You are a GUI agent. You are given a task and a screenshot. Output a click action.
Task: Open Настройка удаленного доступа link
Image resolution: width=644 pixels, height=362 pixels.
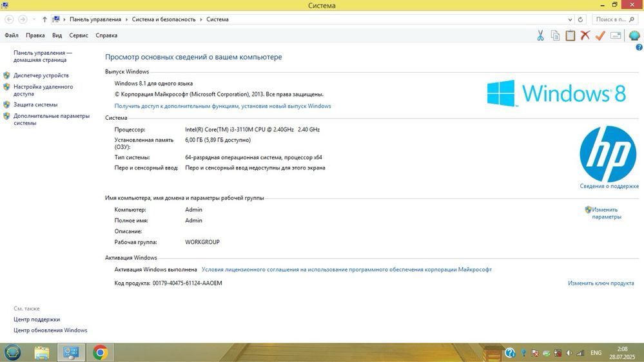coord(43,90)
